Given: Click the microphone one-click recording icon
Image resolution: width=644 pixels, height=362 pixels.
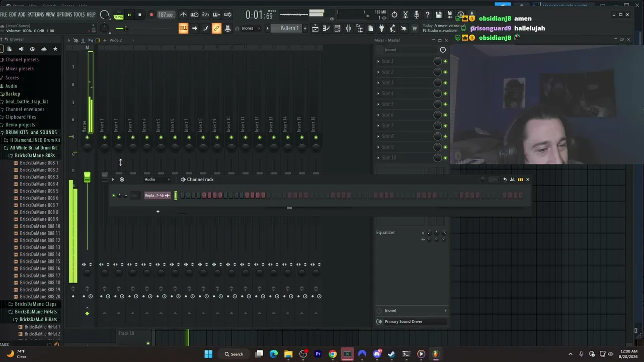Looking at the screenshot, I should coord(417,15).
